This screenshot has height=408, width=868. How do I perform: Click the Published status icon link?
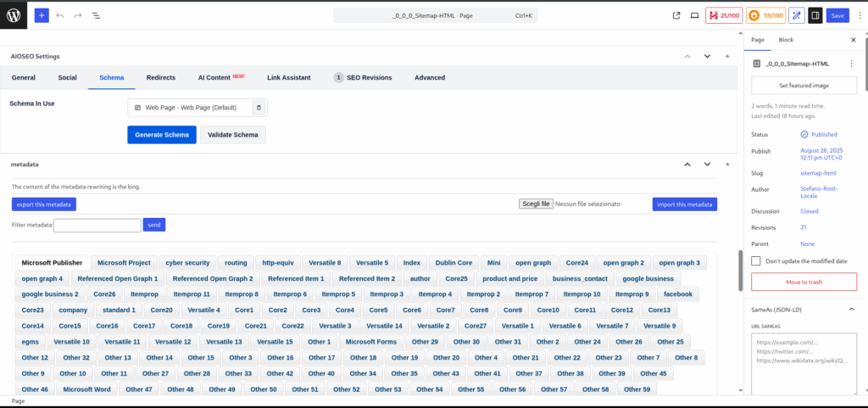tap(819, 135)
